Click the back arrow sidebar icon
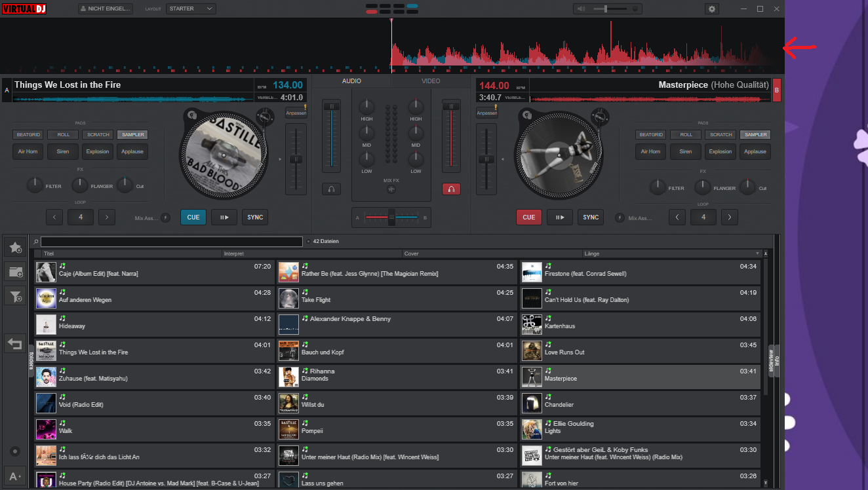The width and height of the screenshot is (868, 490). coord(16,343)
